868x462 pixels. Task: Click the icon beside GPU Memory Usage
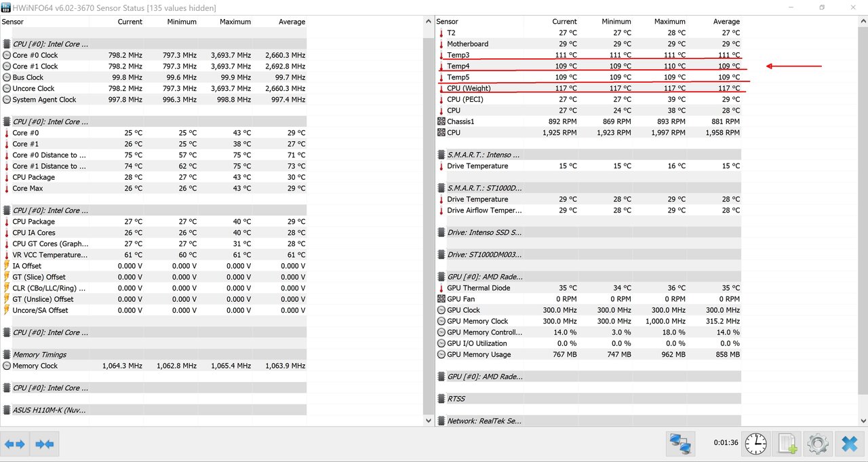click(441, 355)
